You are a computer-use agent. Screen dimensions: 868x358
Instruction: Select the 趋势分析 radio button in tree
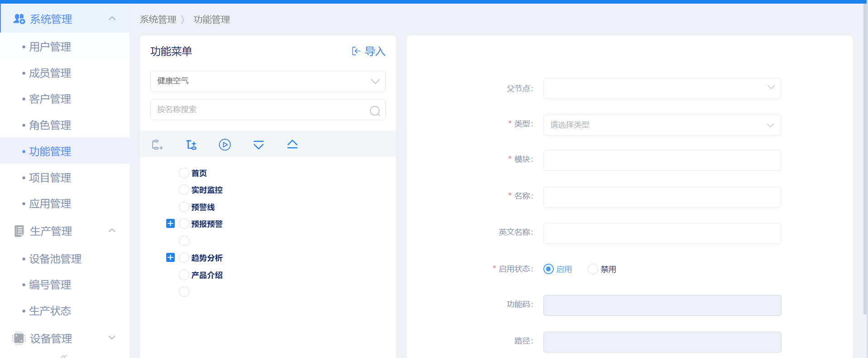[184, 257]
